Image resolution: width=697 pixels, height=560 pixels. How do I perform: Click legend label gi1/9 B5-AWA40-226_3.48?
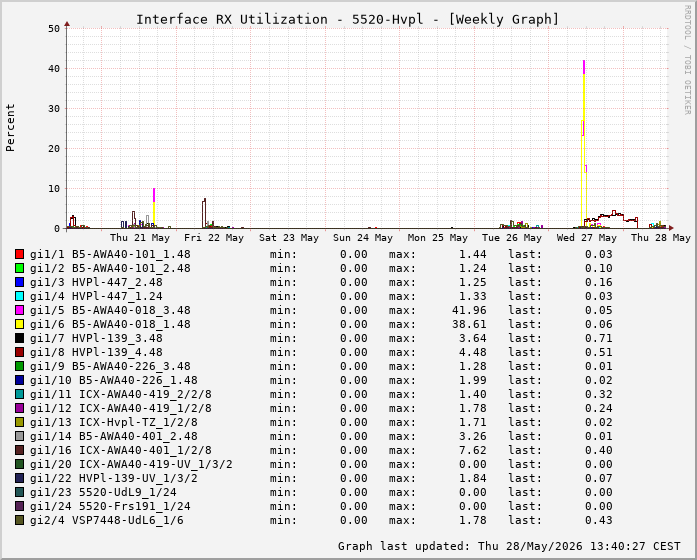pos(110,366)
